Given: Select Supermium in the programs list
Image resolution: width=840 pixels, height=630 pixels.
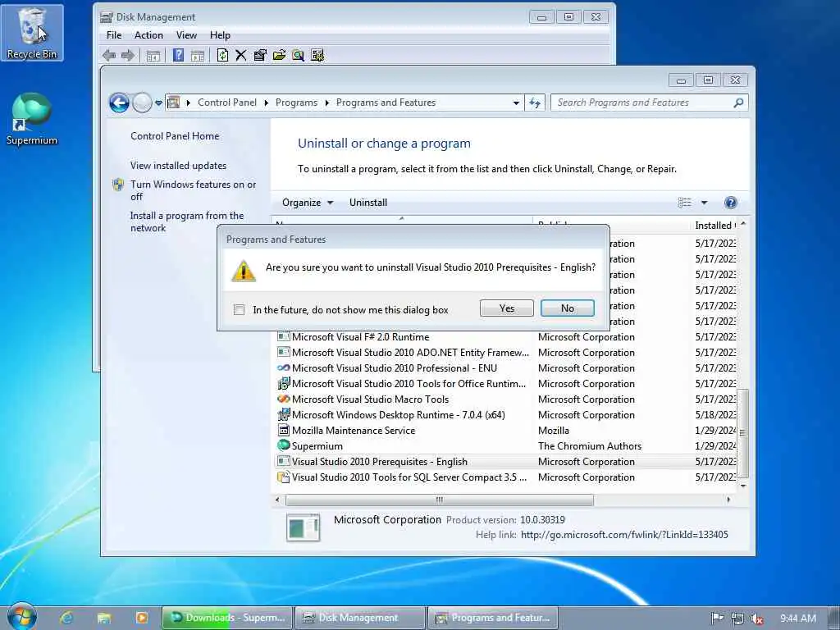Looking at the screenshot, I should pos(505,445).
